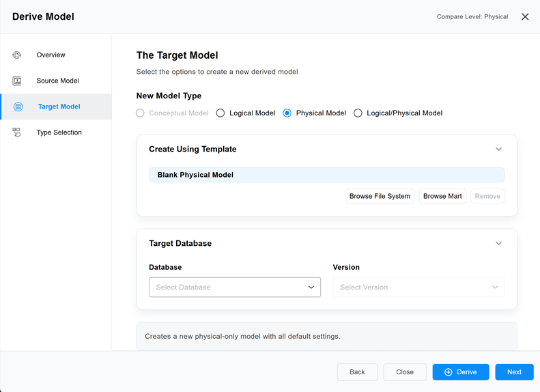
Task: Choose Logical Model radio option
Action: coord(221,113)
